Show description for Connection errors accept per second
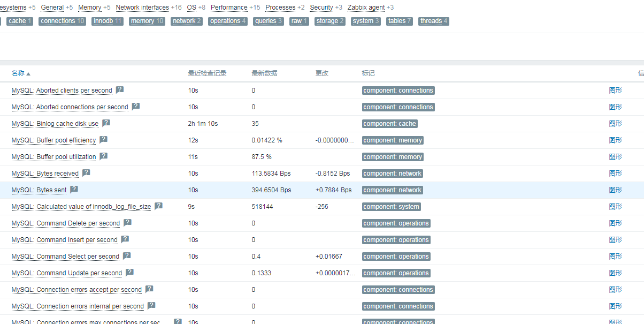 point(149,289)
